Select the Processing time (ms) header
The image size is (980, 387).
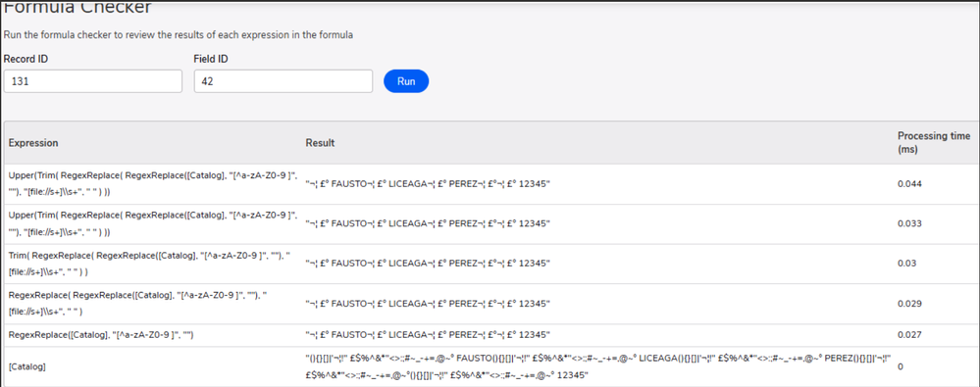pyautogui.click(x=934, y=143)
